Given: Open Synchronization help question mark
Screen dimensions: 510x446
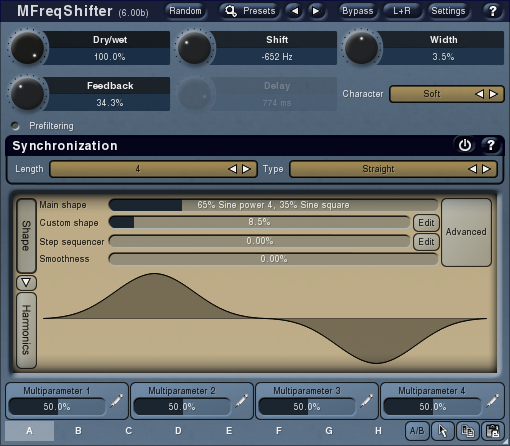Looking at the screenshot, I should coord(491,145).
